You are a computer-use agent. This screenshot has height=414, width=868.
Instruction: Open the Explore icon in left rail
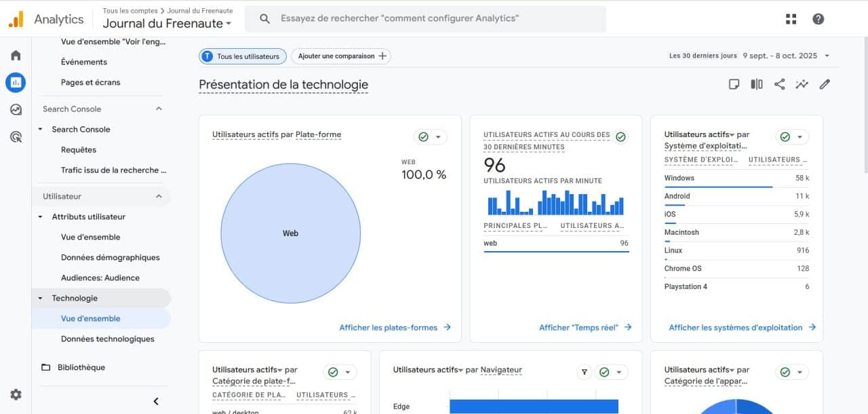(x=16, y=110)
